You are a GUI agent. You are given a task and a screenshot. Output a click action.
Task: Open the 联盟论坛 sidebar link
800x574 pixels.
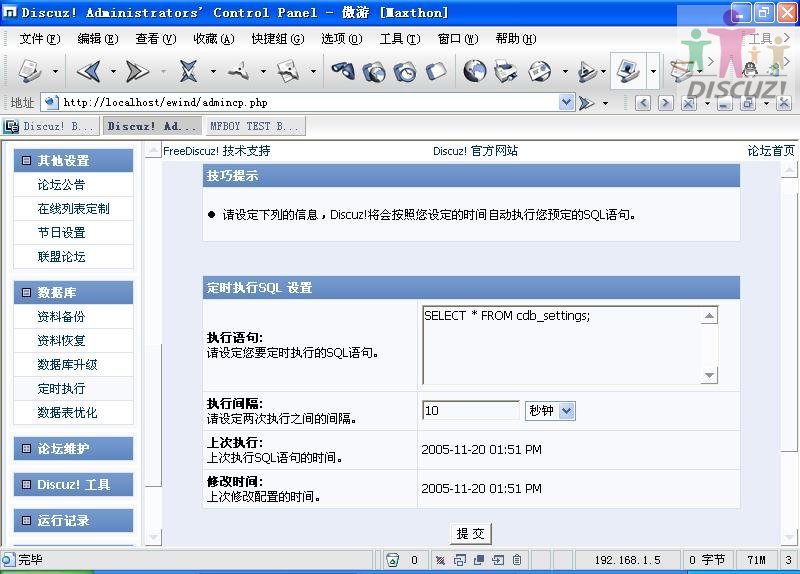point(61,257)
